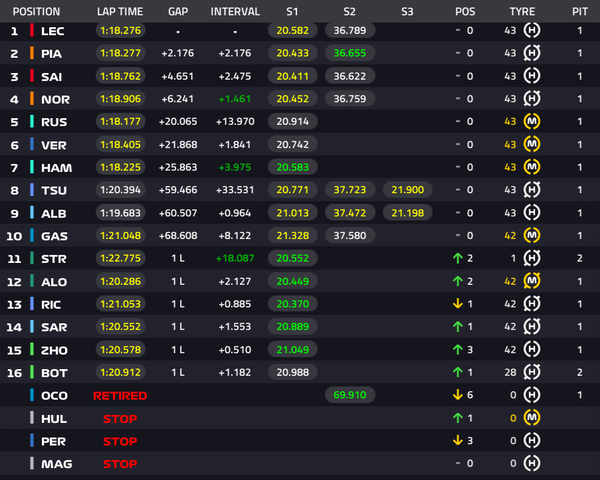Viewport: 600px width, 480px height.
Task: Click the S3 column header
Action: pyautogui.click(x=407, y=11)
